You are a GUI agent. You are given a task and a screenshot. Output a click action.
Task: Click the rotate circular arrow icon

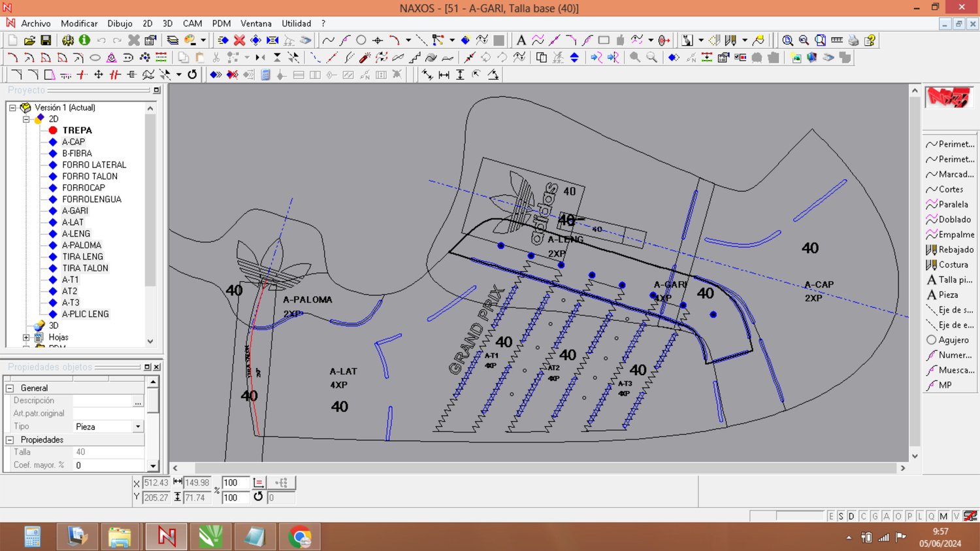pos(192,75)
